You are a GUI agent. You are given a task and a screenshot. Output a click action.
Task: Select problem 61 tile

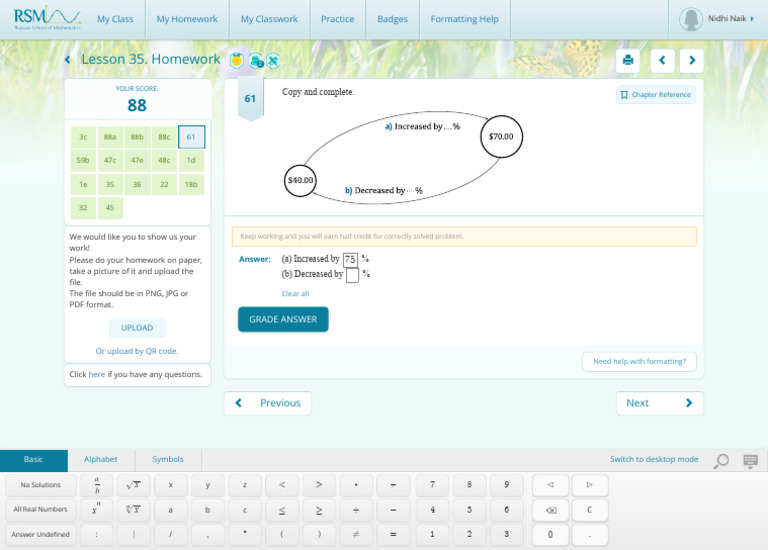tap(191, 137)
